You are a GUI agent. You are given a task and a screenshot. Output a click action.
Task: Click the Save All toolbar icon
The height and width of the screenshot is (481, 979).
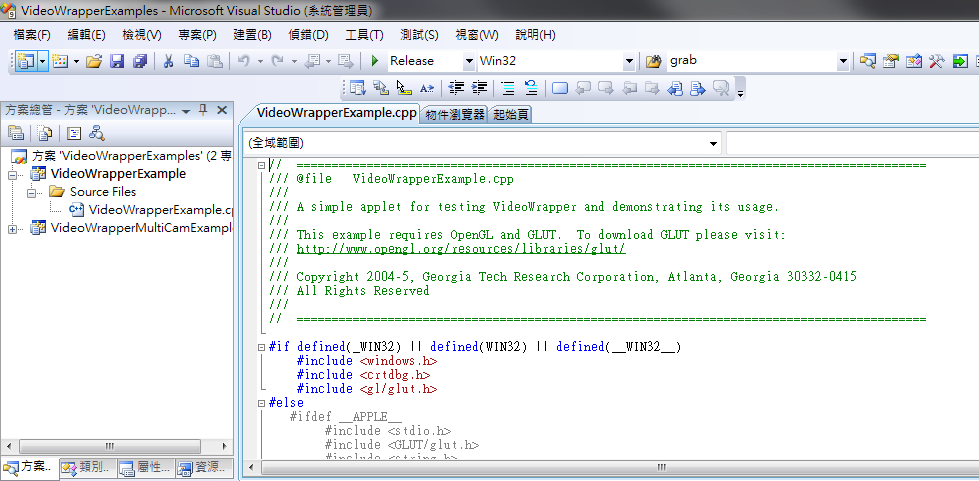point(140,61)
